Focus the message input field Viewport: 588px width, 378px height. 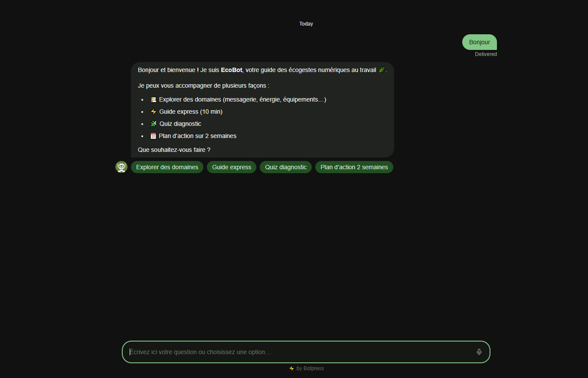(306, 352)
